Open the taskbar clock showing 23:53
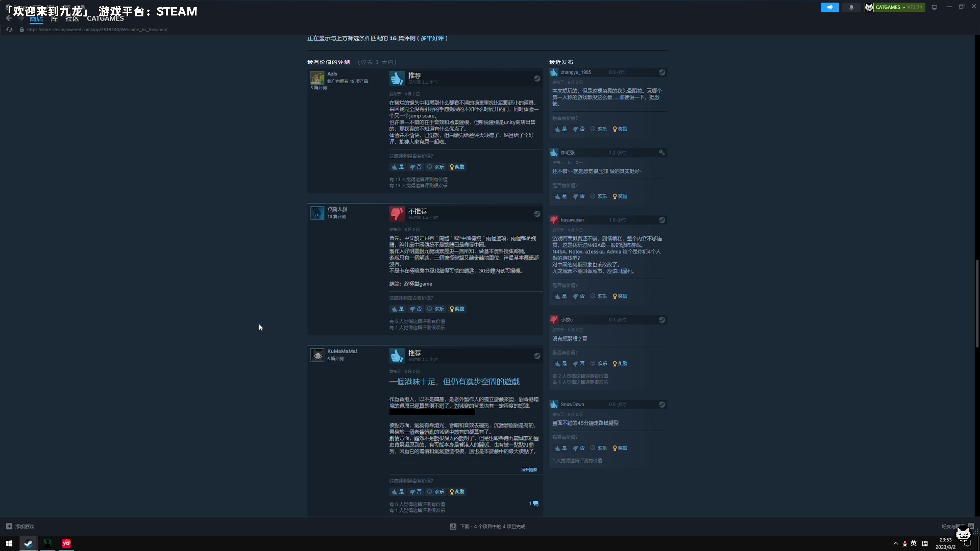This screenshot has width=980, height=551. point(945,543)
